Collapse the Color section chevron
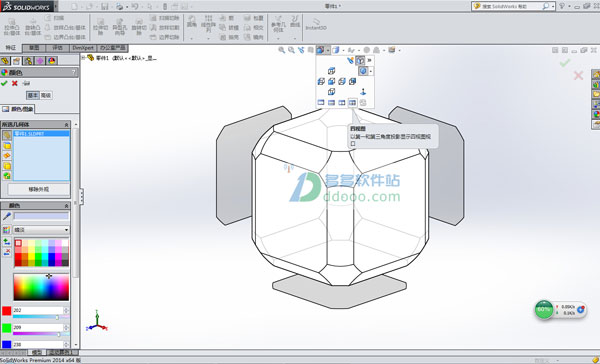Image resolution: width=600 pixels, height=364 pixels. [66, 206]
